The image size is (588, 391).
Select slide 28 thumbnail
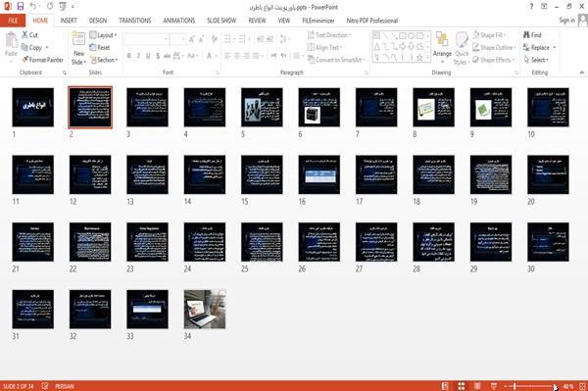[x=433, y=242]
